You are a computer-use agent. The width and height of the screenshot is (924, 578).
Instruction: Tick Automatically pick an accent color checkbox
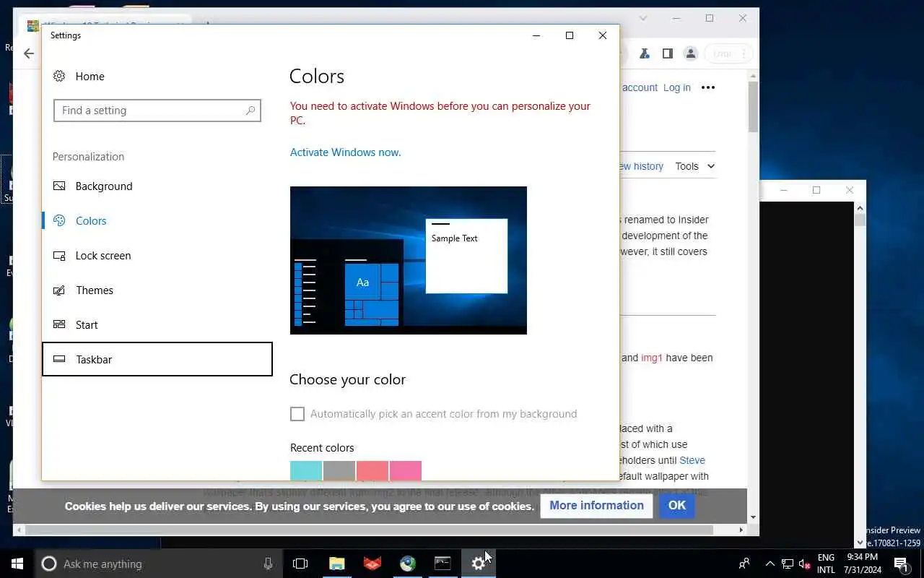pyautogui.click(x=297, y=414)
